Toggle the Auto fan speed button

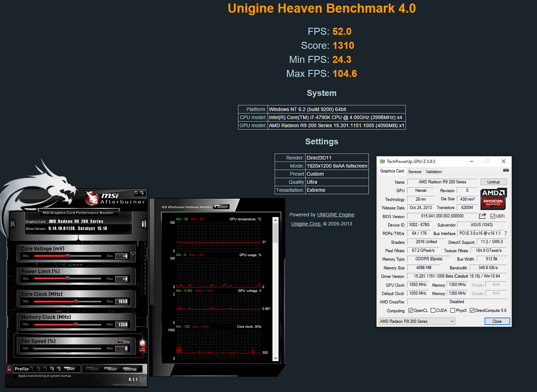tap(124, 342)
